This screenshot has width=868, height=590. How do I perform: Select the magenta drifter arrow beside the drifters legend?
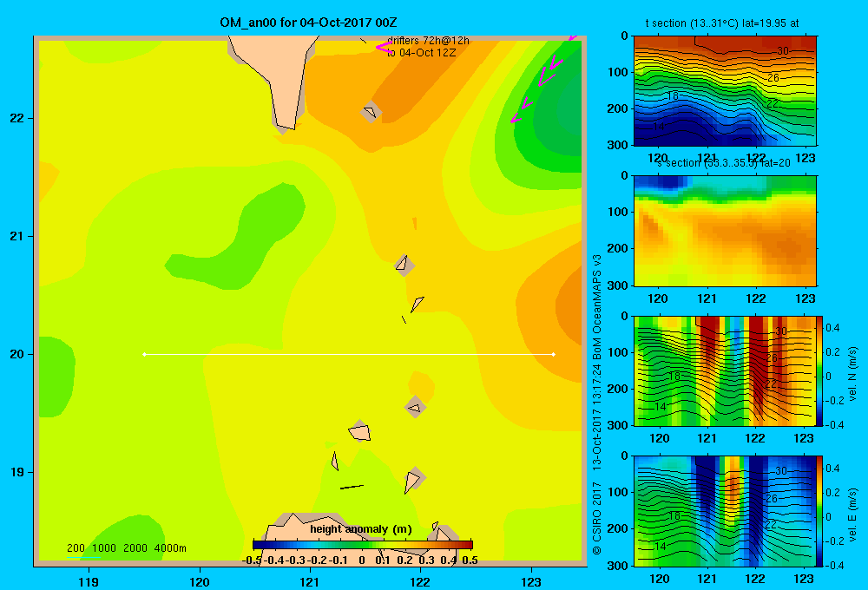point(384,48)
